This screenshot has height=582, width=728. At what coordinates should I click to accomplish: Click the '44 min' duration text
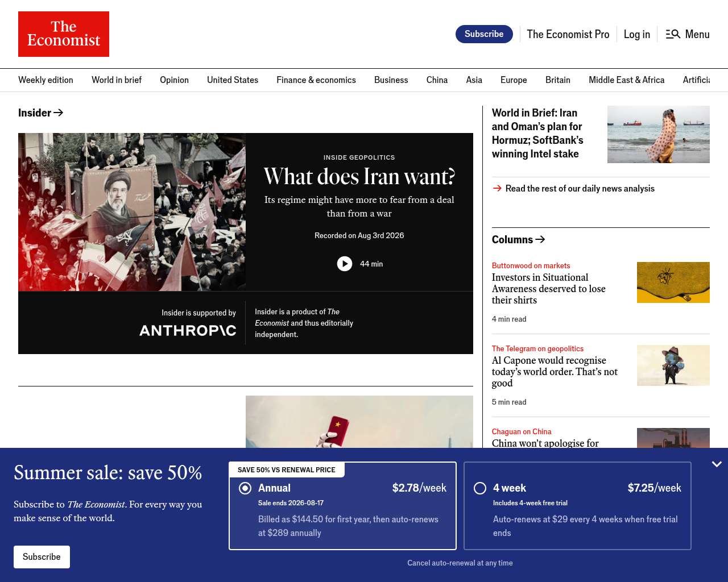[x=371, y=264]
